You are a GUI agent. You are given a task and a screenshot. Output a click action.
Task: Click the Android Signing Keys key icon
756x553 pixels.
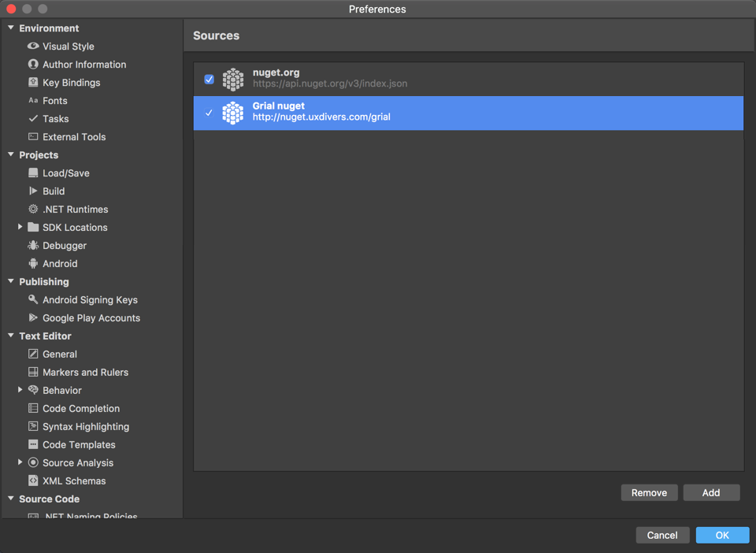pos(31,299)
